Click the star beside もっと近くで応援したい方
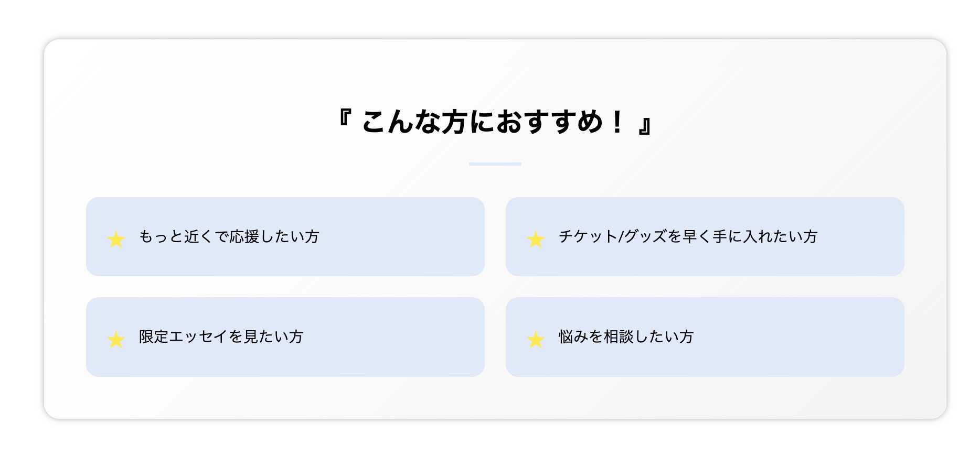This screenshot has height=456, width=980. tap(116, 240)
